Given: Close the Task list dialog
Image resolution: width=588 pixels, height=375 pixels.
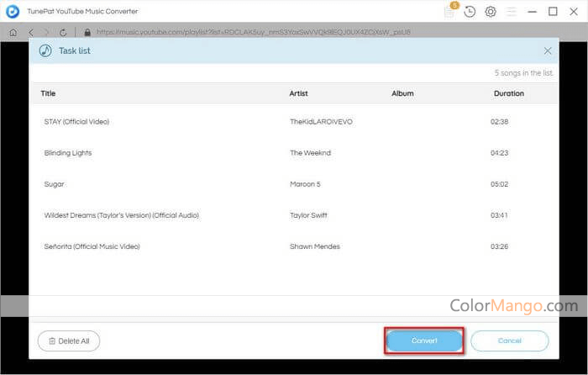Looking at the screenshot, I should pos(548,50).
